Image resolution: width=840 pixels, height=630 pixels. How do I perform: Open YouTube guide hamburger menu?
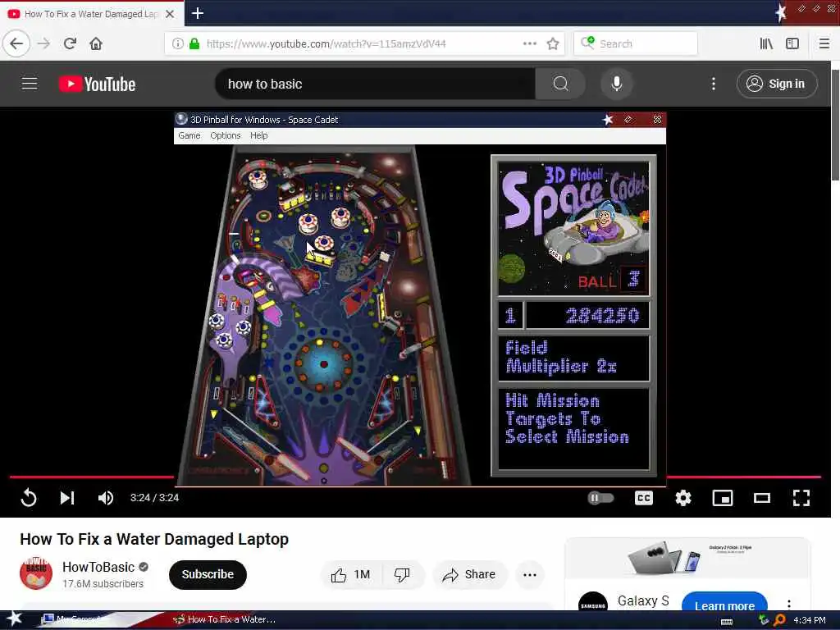(x=30, y=84)
